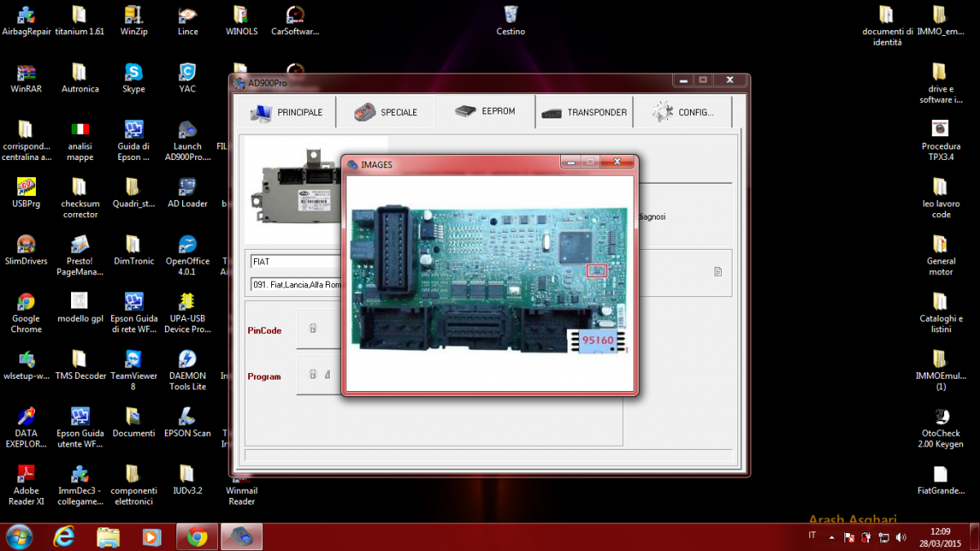Click the 95160 chip label on the image
980x551 pixels.
tap(597, 340)
